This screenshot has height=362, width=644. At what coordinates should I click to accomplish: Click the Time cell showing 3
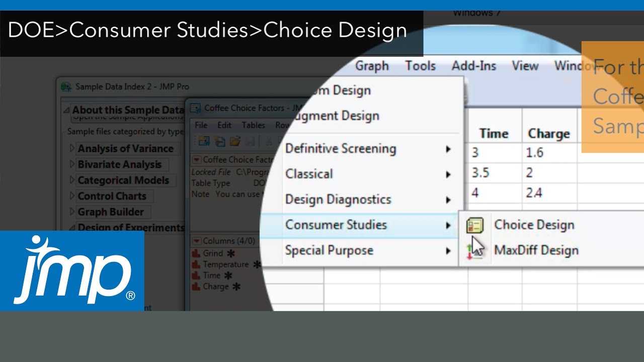point(495,152)
